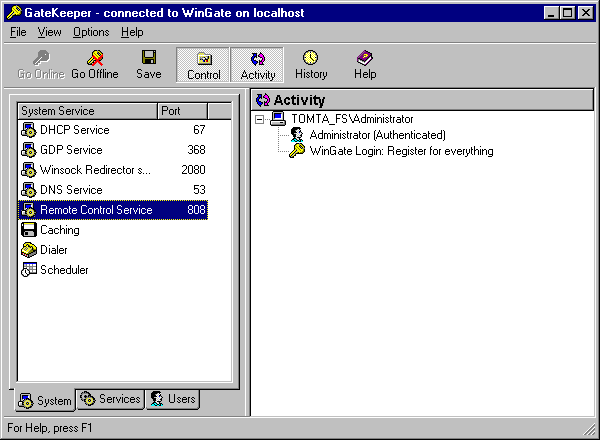Click port value 808

[x=196, y=210]
